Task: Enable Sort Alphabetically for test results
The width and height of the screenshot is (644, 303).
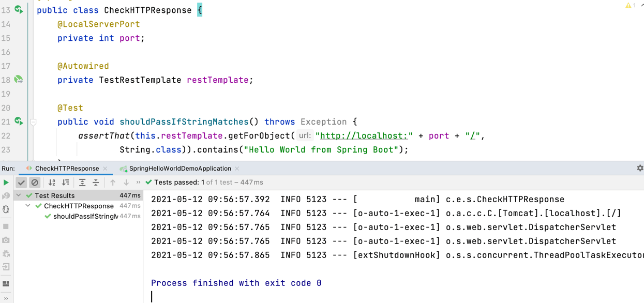Action: tap(51, 182)
